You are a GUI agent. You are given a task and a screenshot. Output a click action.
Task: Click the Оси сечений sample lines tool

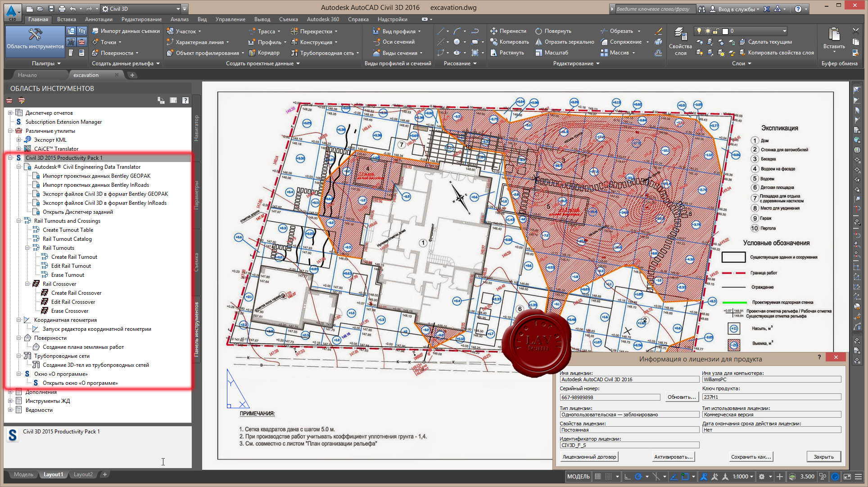point(394,42)
